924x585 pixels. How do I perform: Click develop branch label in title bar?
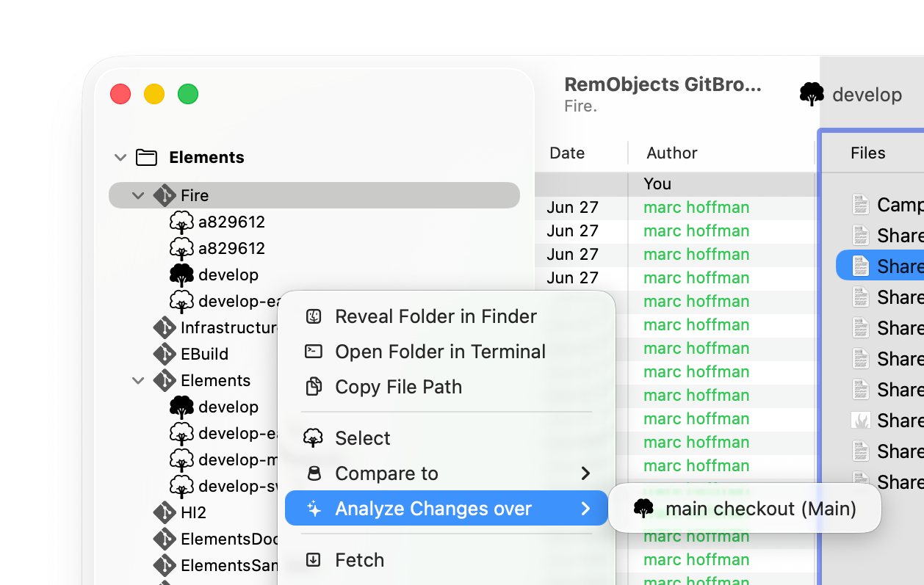point(867,95)
